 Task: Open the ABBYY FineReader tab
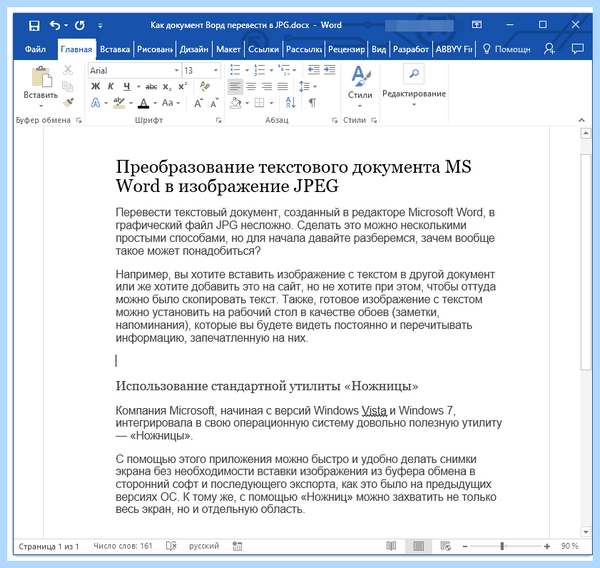[x=454, y=49]
